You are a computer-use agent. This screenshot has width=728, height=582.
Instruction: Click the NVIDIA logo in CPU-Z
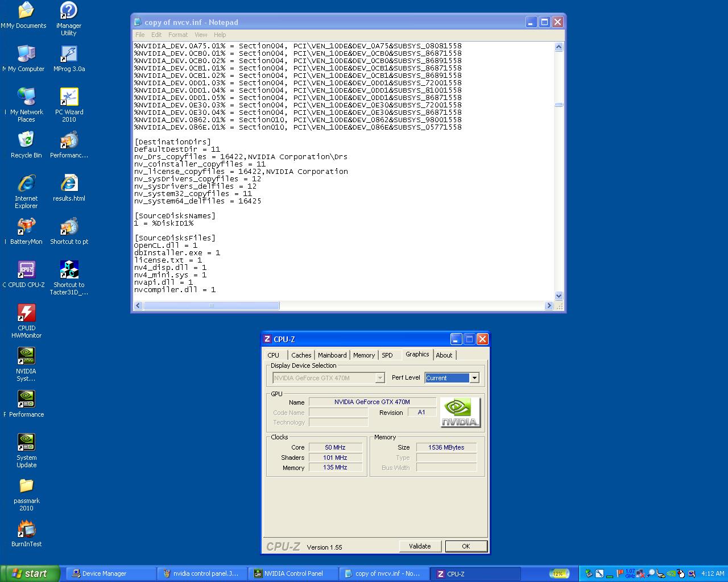click(460, 412)
